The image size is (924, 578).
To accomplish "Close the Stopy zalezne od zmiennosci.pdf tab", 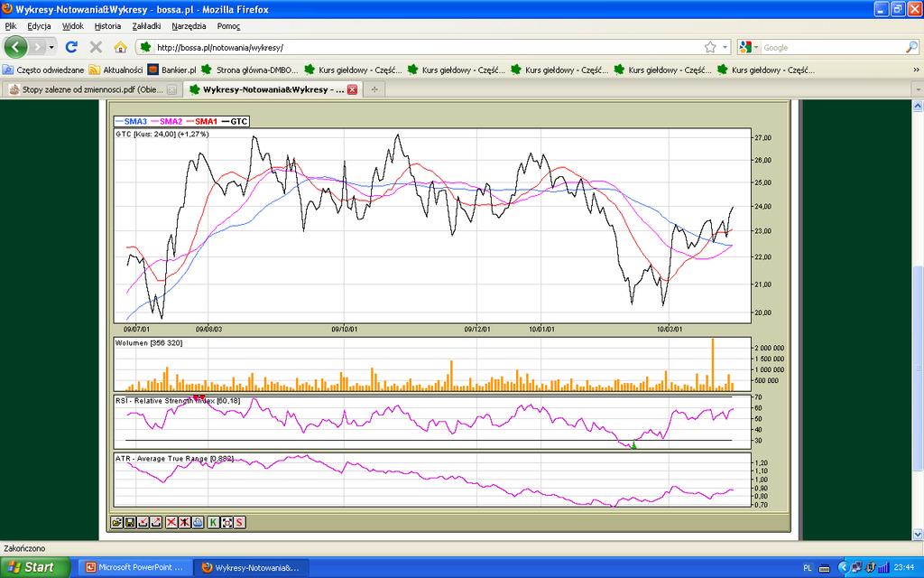I will coord(171,89).
